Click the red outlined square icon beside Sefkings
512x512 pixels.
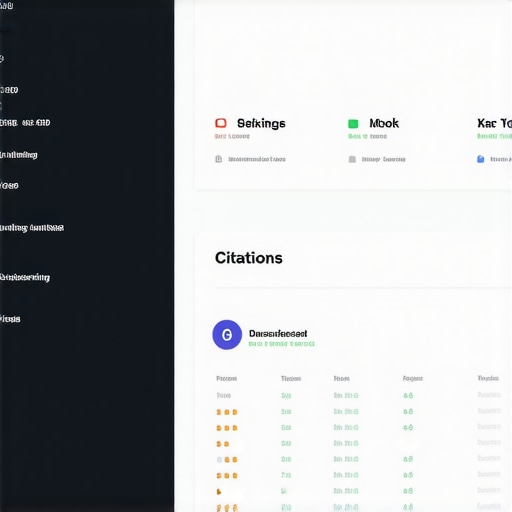[221, 123]
